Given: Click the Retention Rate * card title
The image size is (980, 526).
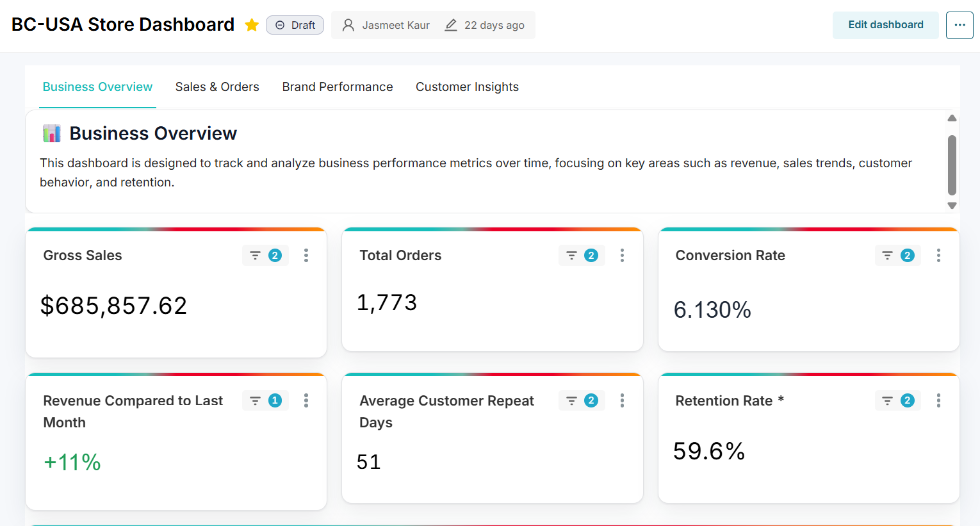Looking at the screenshot, I should point(730,400).
